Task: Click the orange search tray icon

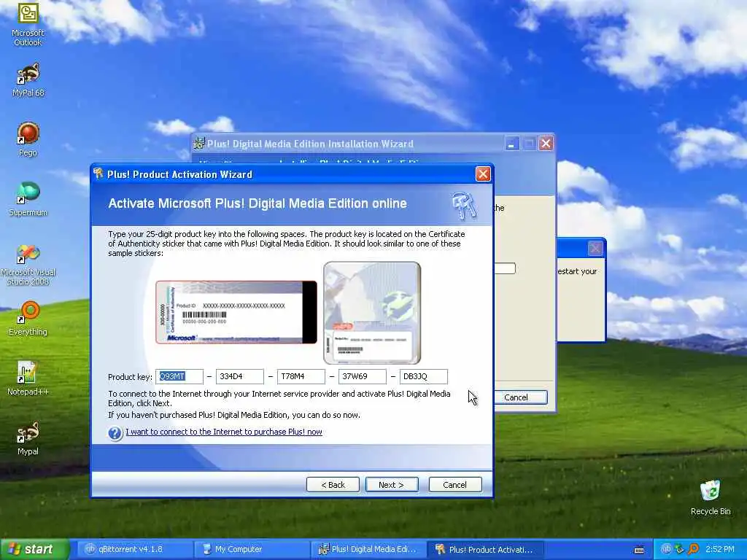Action: pos(693,549)
